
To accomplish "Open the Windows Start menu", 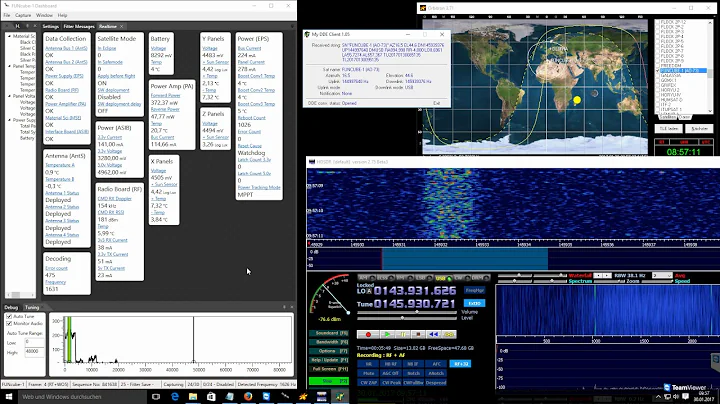I will [x=9, y=397].
